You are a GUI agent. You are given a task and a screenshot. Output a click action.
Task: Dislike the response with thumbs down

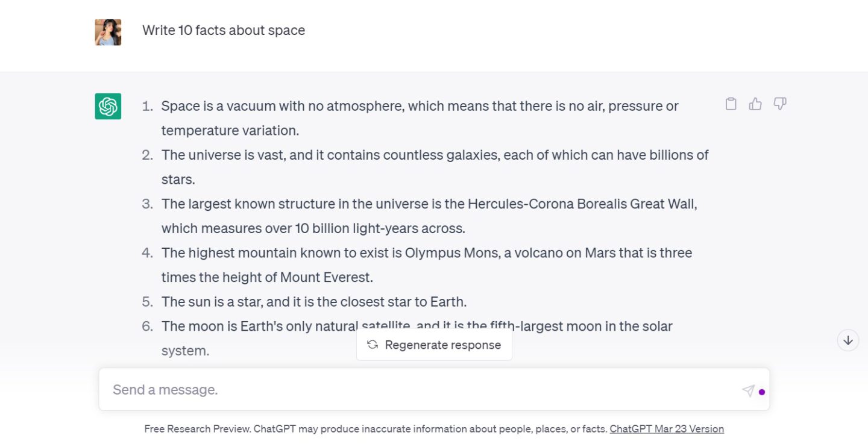coord(780,104)
